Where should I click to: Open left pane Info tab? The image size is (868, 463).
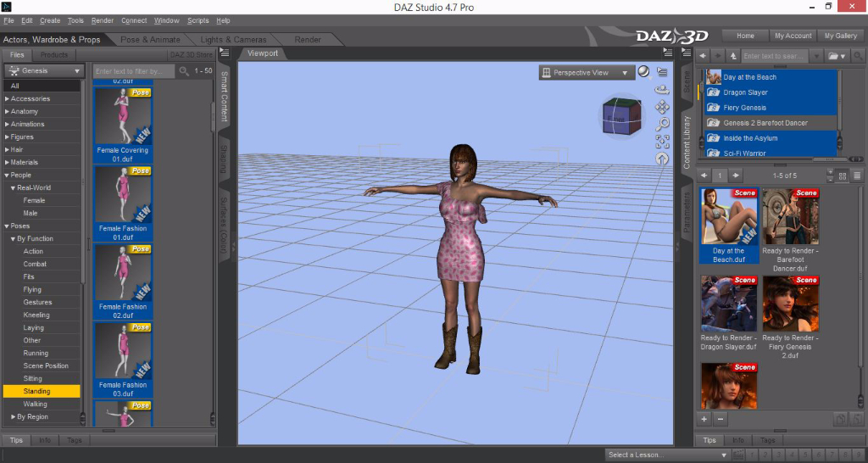(45, 440)
